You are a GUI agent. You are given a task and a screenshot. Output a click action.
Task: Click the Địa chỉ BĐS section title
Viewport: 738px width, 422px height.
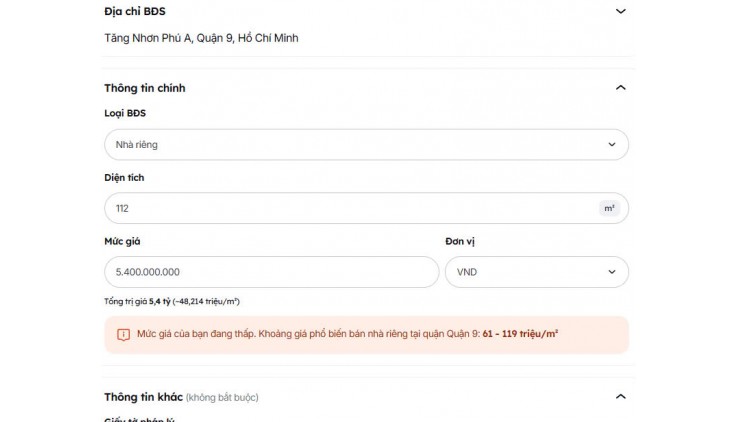[x=135, y=11]
